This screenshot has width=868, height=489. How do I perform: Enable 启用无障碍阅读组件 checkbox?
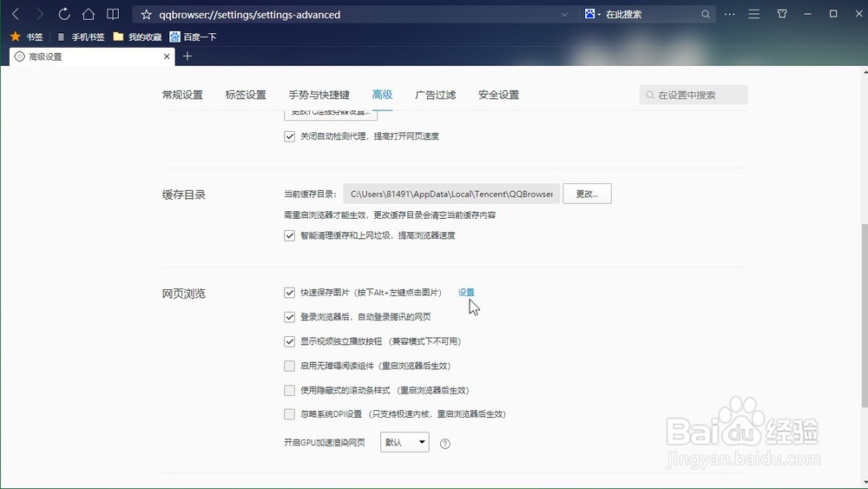[x=290, y=366]
